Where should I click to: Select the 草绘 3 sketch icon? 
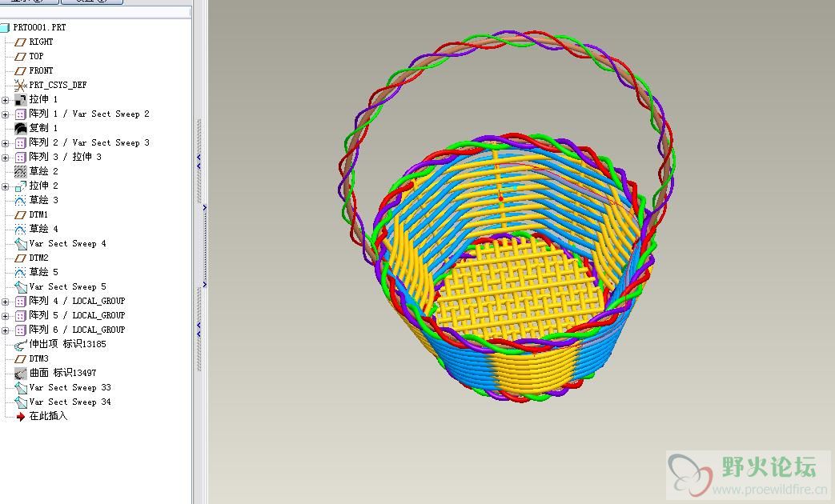(20, 200)
